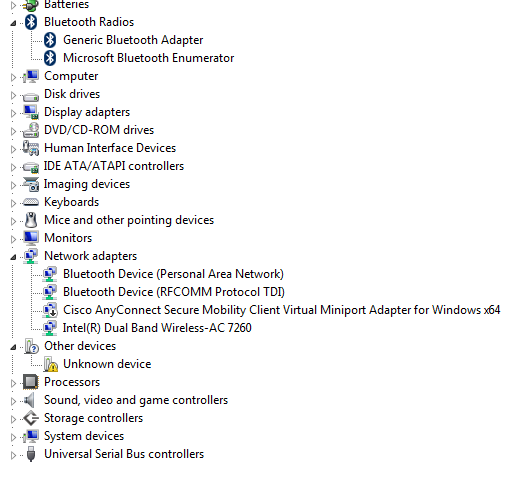Select Cisco AnyConnect Secure Mobility Client adapter text
The image size is (509, 478).
click(282, 310)
